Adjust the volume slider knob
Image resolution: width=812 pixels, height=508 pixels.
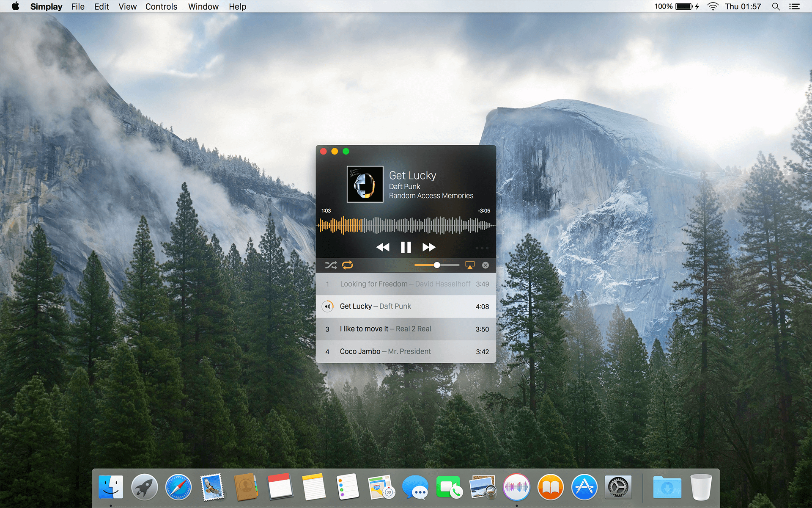(437, 265)
